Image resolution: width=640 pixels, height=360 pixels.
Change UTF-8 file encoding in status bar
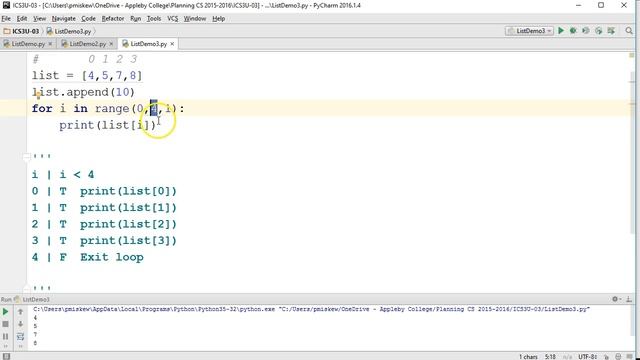587,357
